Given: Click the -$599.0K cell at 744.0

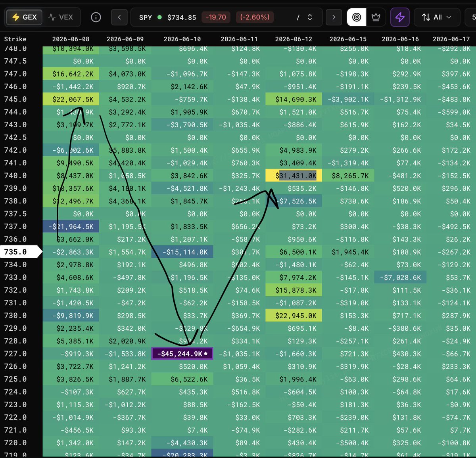Looking at the screenshot, I should [451, 112].
